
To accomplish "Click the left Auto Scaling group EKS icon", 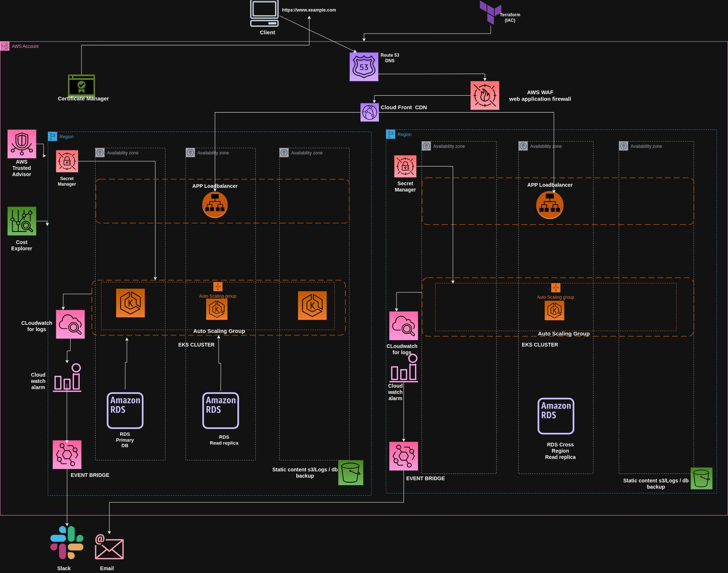I will [x=217, y=309].
